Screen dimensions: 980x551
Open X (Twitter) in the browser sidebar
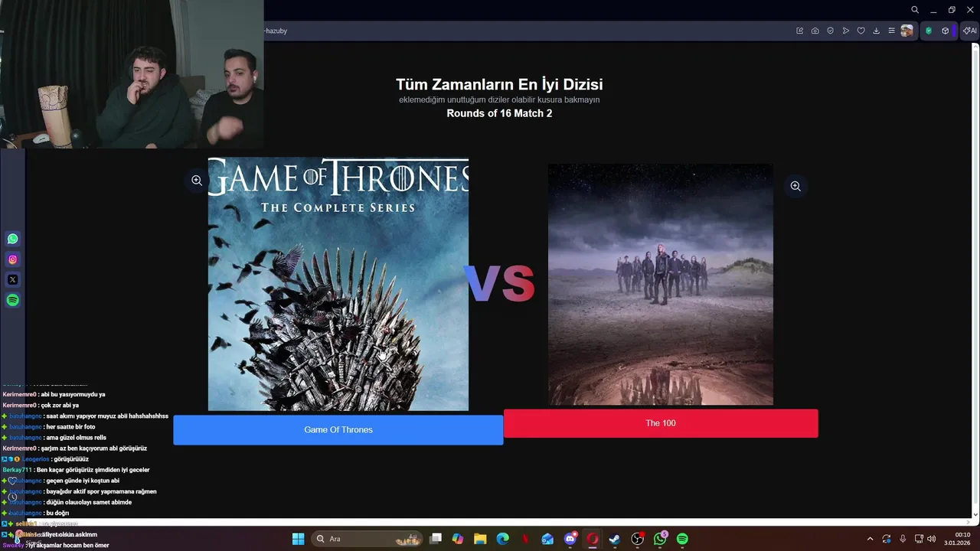pyautogui.click(x=12, y=279)
